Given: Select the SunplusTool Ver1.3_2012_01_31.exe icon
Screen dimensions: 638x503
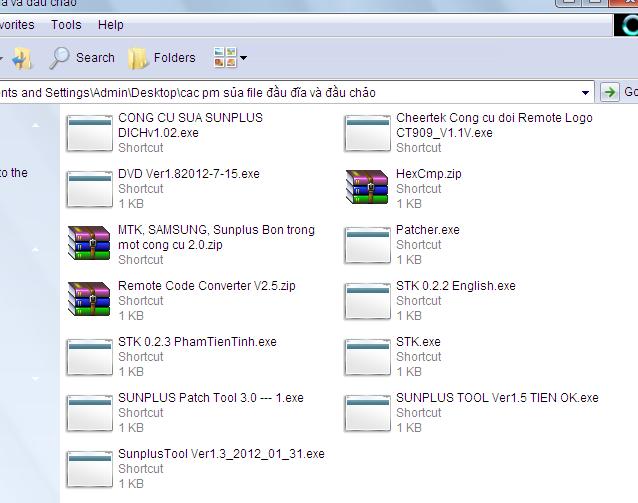Looking at the screenshot, I should click(x=90, y=469).
